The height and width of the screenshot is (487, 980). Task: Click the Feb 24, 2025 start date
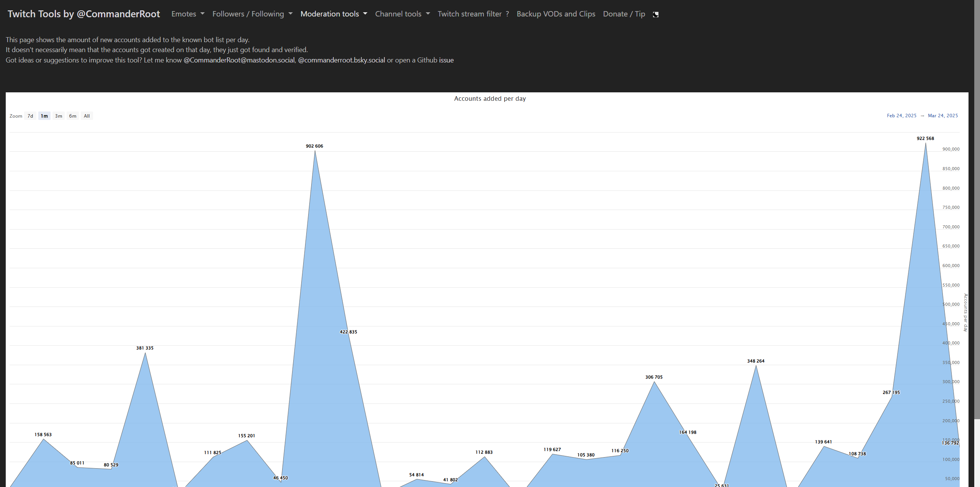(902, 116)
